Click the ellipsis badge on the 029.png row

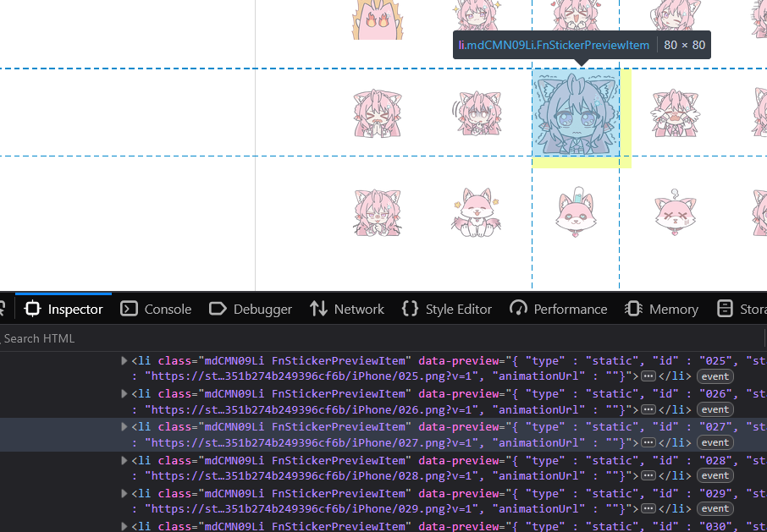pos(648,509)
